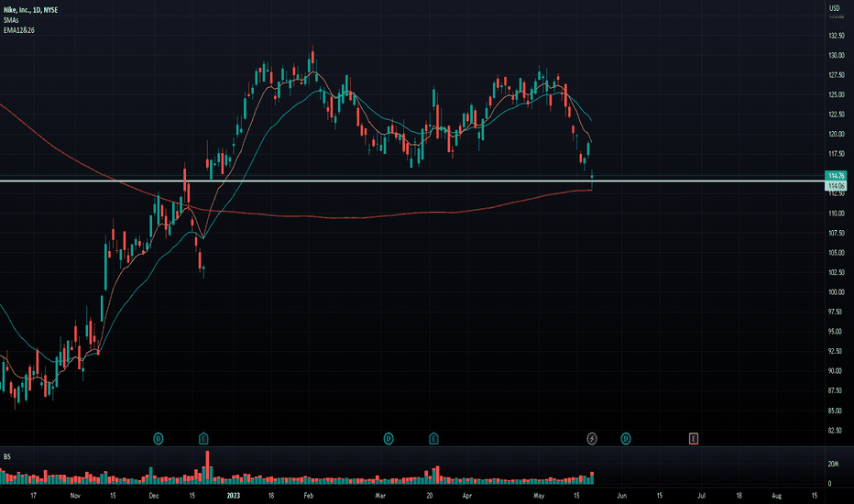This screenshot has height=504, width=854.
Task: Click the Nike, Inc., 1D, NYSE symbol title
Action: tap(30, 10)
